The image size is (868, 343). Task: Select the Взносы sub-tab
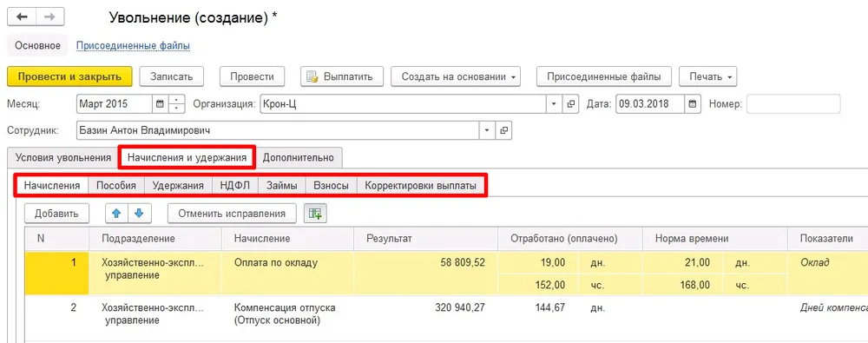tap(331, 186)
